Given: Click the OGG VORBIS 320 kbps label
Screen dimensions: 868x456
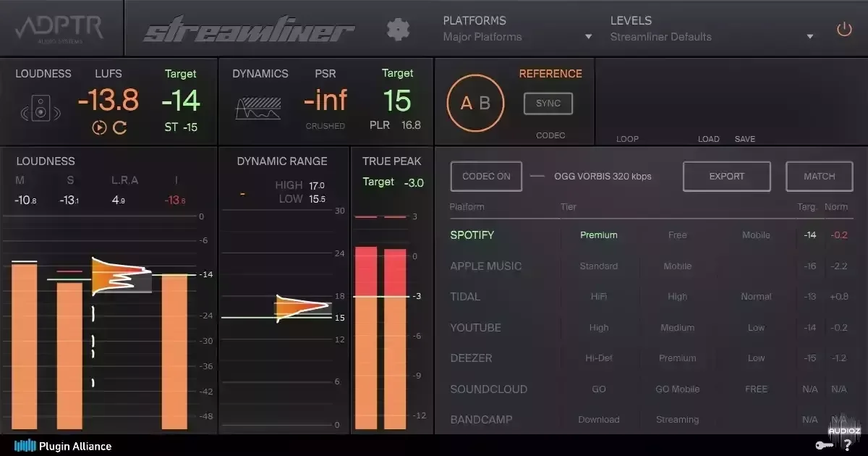Looking at the screenshot, I should pos(603,176).
